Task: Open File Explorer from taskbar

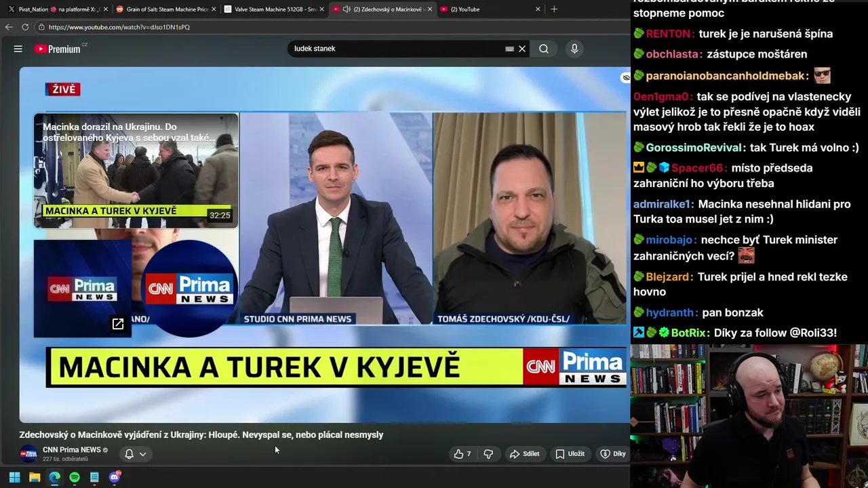Action: tap(35, 477)
